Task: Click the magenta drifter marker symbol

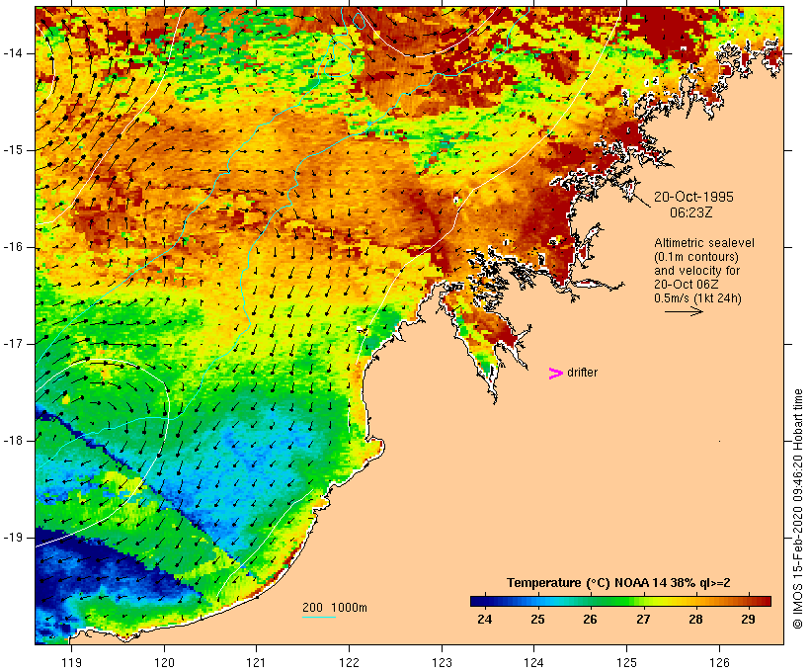Action: point(555,374)
